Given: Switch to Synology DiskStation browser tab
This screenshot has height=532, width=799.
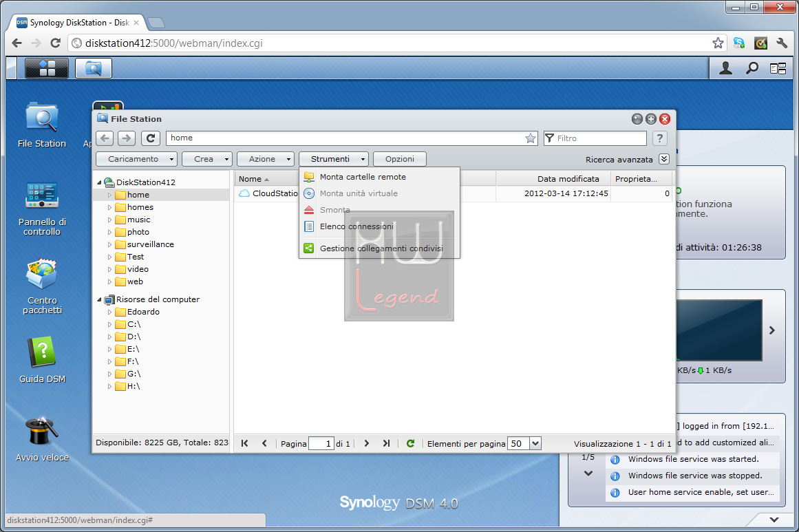Looking at the screenshot, I should point(79,23).
